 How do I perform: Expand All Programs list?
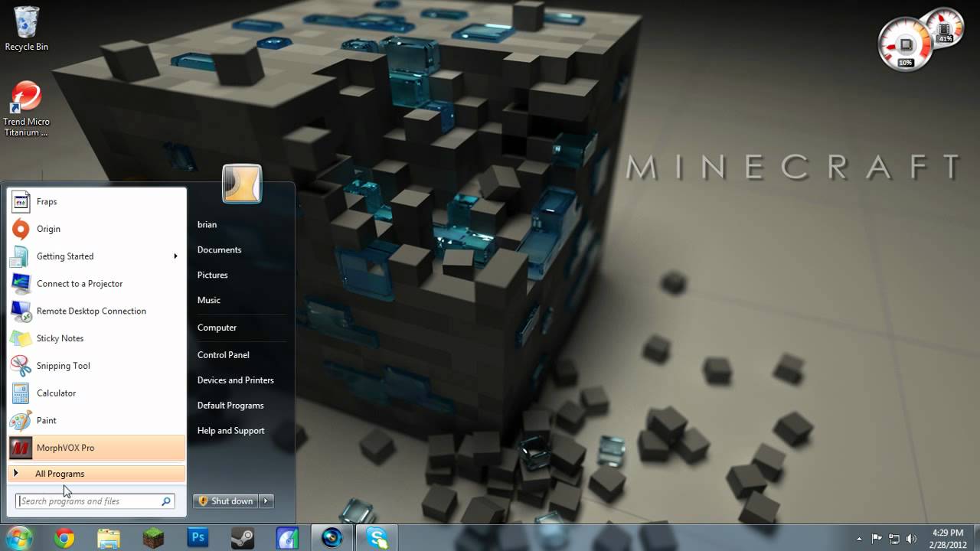point(96,474)
